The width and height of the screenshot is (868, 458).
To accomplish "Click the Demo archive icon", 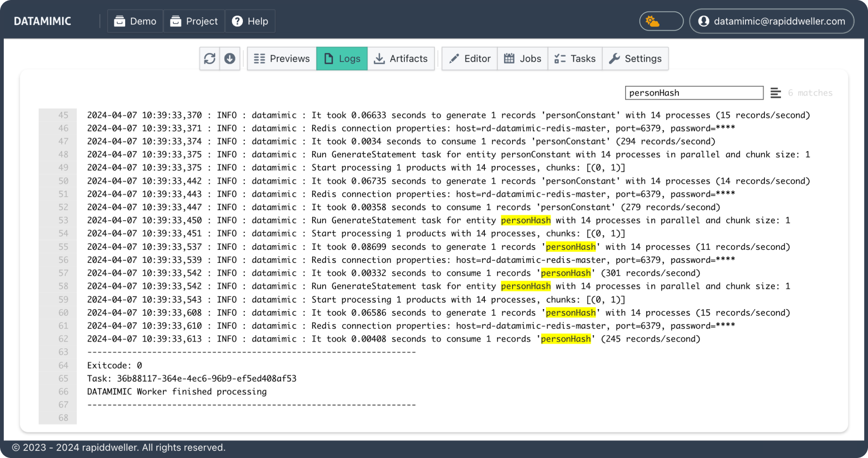I will [x=120, y=21].
